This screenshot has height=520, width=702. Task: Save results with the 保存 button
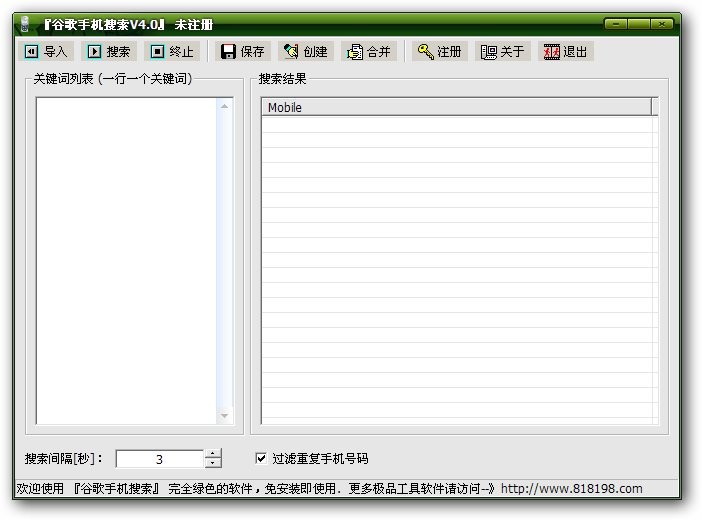(x=243, y=52)
